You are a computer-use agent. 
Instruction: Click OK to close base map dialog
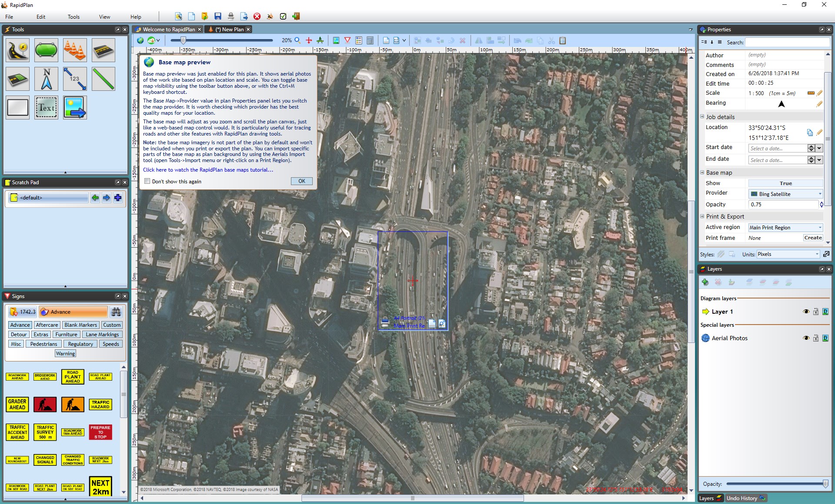coord(301,181)
